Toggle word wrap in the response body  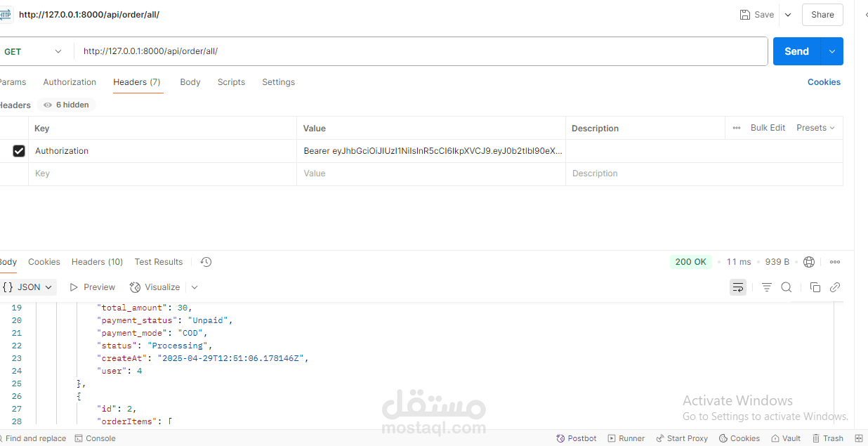pyautogui.click(x=738, y=287)
